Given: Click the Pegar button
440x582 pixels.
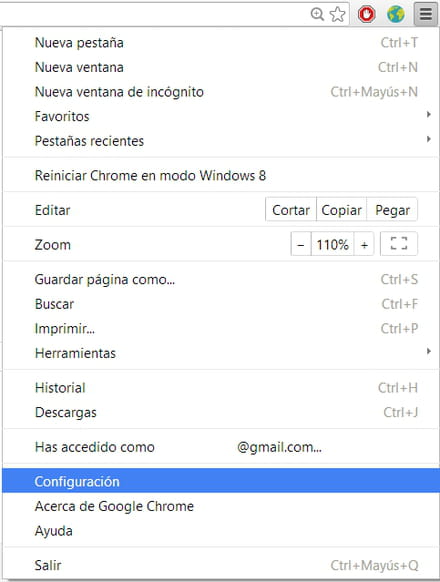Looking at the screenshot, I should pos(392,210).
